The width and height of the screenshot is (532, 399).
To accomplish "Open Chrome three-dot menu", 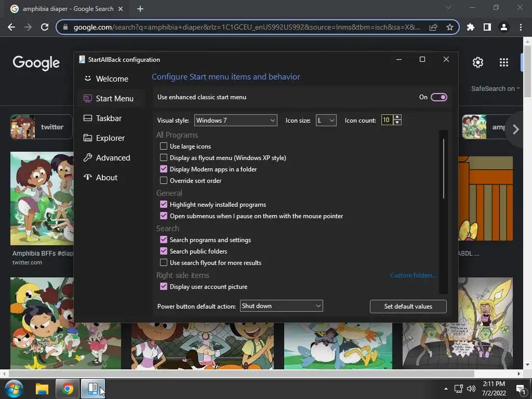I will (521, 27).
